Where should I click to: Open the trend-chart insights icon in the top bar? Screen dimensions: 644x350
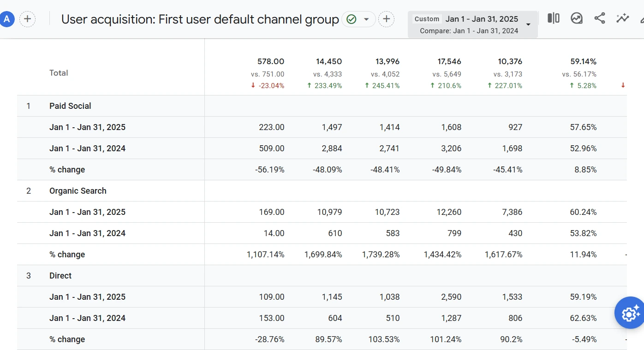[x=577, y=18]
